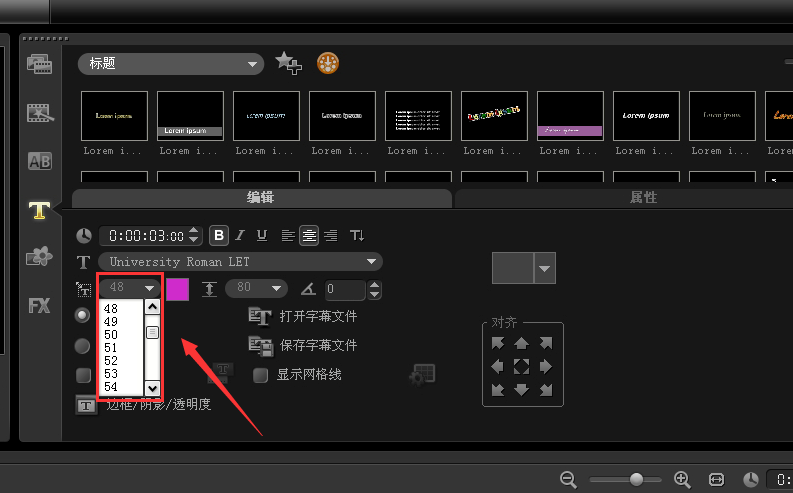The image size is (793, 493).
Task: Toggle underline text formatting
Action: pyautogui.click(x=262, y=235)
